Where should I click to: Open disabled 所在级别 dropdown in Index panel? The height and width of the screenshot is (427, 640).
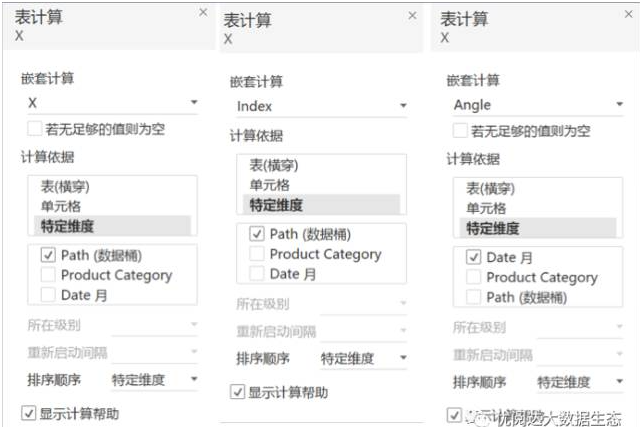[x=364, y=304]
